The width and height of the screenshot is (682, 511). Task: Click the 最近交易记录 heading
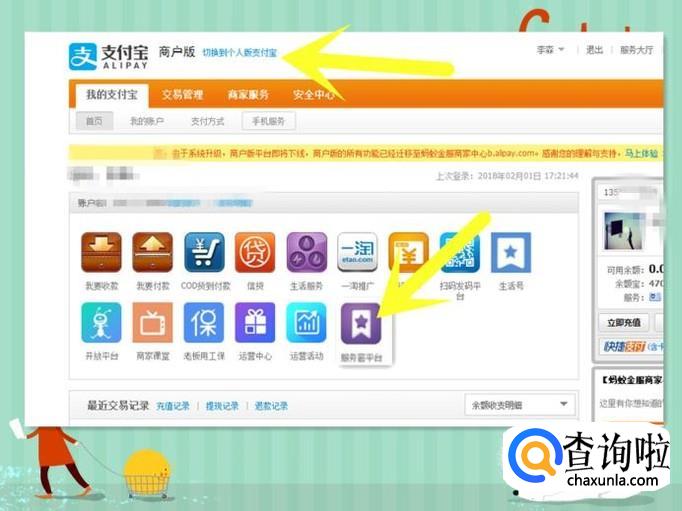(118, 405)
